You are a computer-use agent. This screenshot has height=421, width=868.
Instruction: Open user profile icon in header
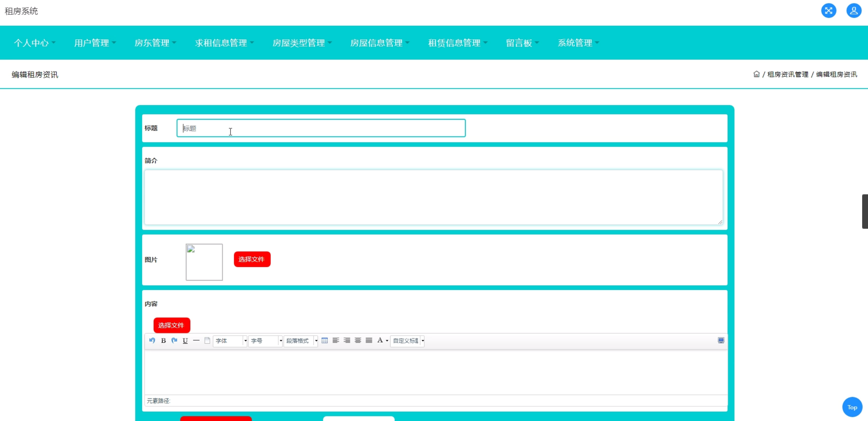pyautogui.click(x=854, y=11)
